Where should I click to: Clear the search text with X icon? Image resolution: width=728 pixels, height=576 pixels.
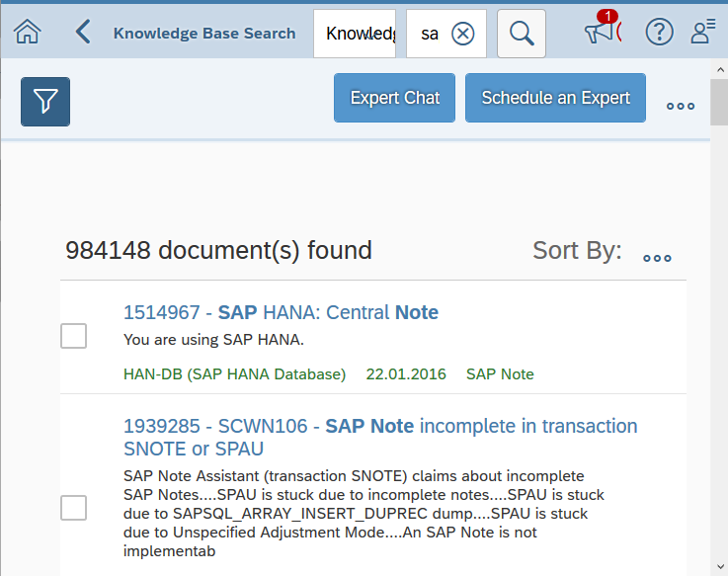pyautogui.click(x=462, y=34)
